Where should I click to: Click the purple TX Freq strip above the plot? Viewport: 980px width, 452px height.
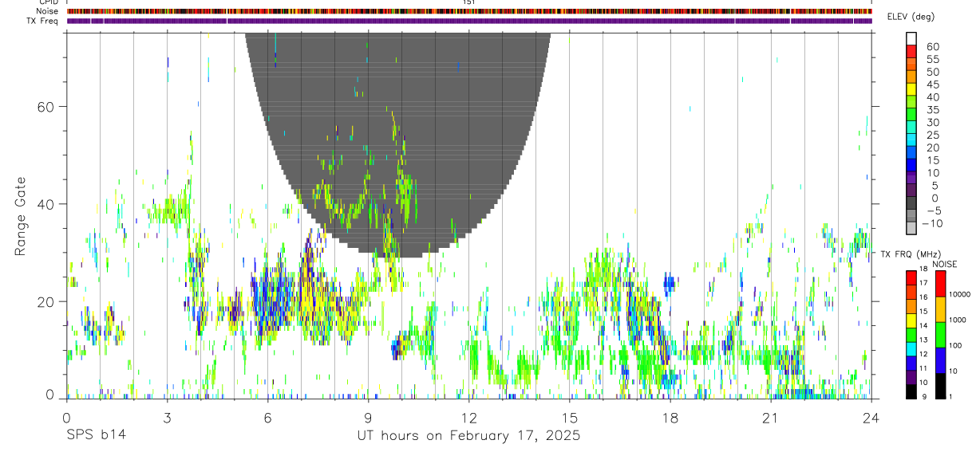[469, 21]
